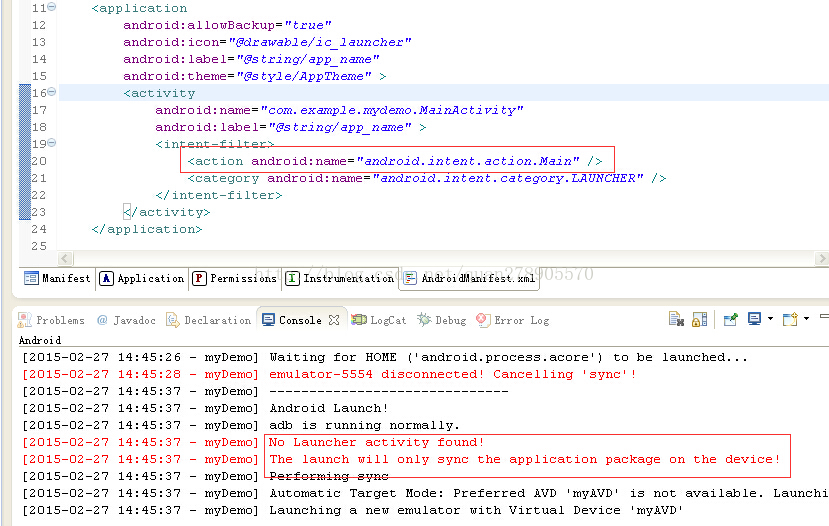The width and height of the screenshot is (829, 526).
Task: Click "No Launcher activity found!" error line
Action: click(x=376, y=442)
